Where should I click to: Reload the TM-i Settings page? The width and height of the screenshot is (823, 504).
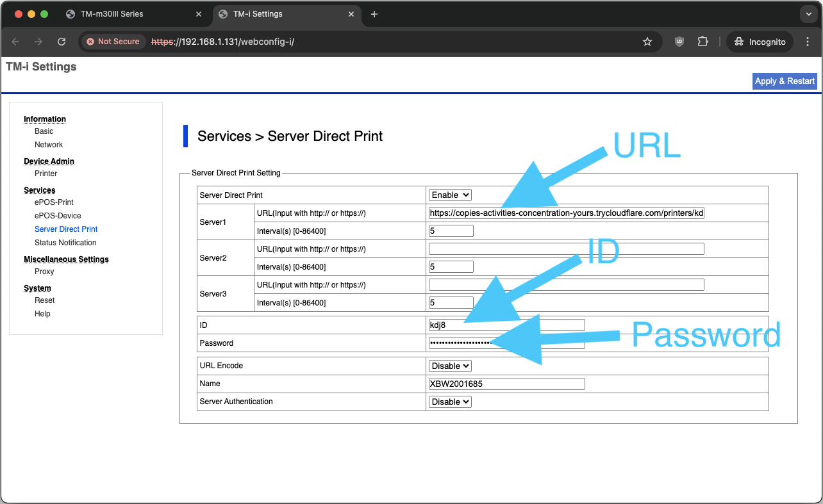pos(62,42)
